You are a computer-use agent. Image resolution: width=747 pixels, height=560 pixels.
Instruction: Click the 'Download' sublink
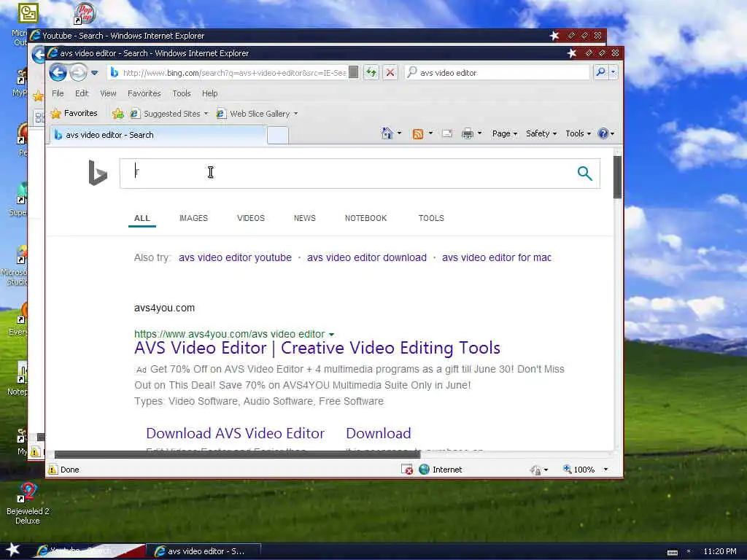pyautogui.click(x=379, y=433)
